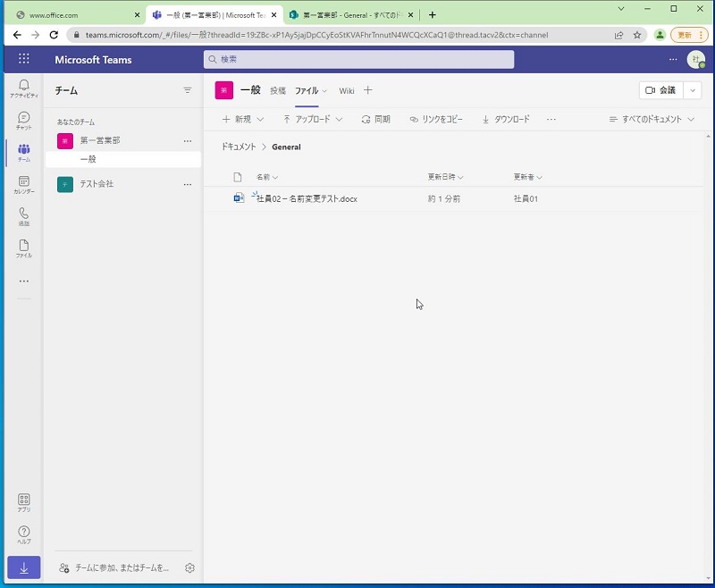Click the 第一営業部 team avatar
The height and width of the screenshot is (588, 715).
click(x=64, y=141)
